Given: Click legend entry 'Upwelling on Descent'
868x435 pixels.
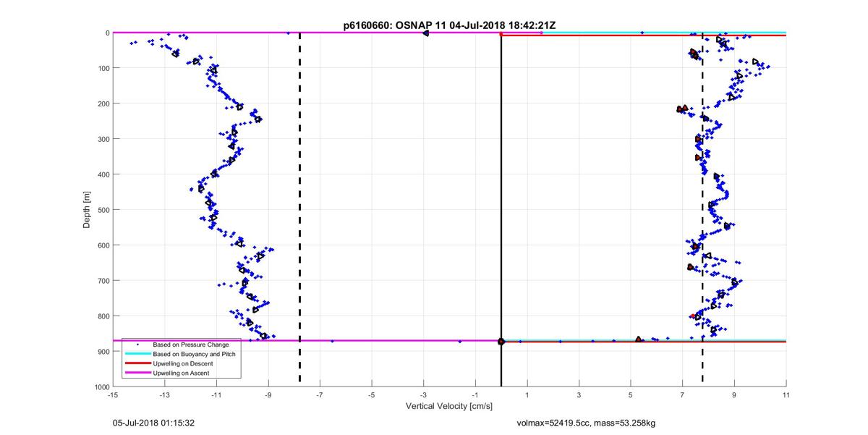Looking at the screenshot, I should (x=182, y=364).
